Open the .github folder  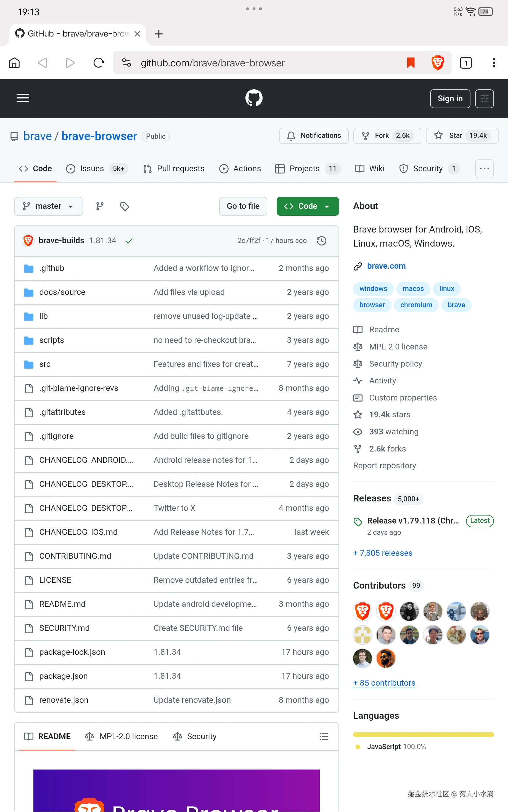pyautogui.click(x=51, y=268)
